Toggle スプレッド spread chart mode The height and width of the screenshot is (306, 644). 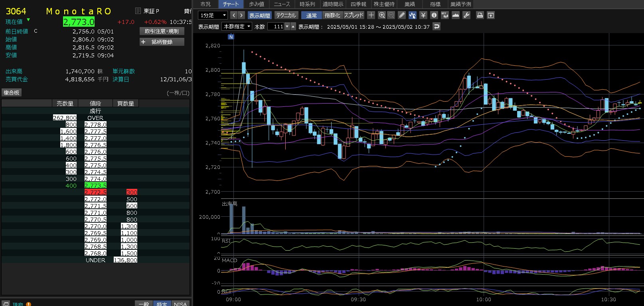[x=354, y=15]
